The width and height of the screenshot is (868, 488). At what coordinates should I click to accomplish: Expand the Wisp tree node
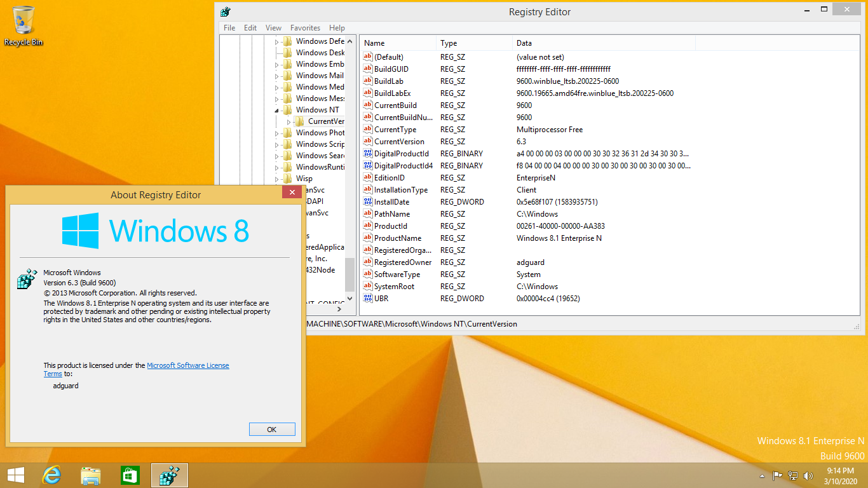click(276, 179)
